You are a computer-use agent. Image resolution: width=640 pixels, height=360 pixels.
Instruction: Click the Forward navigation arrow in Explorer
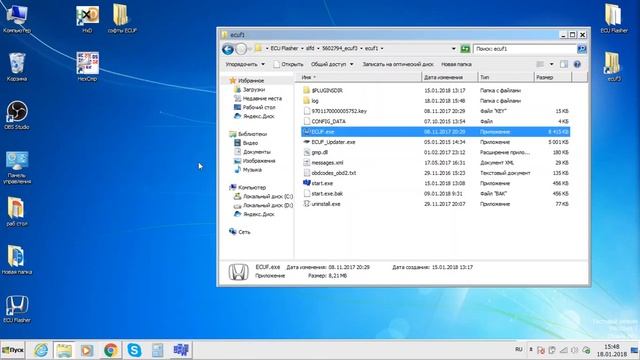tap(241, 49)
